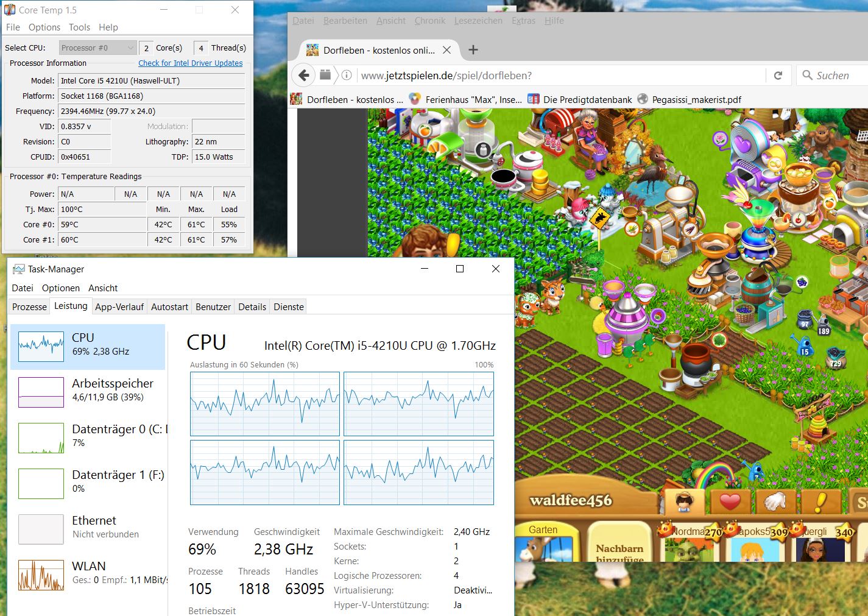The height and width of the screenshot is (616, 868).
Task: Open Firefox Datei menu
Action: pyautogui.click(x=303, y=21)
